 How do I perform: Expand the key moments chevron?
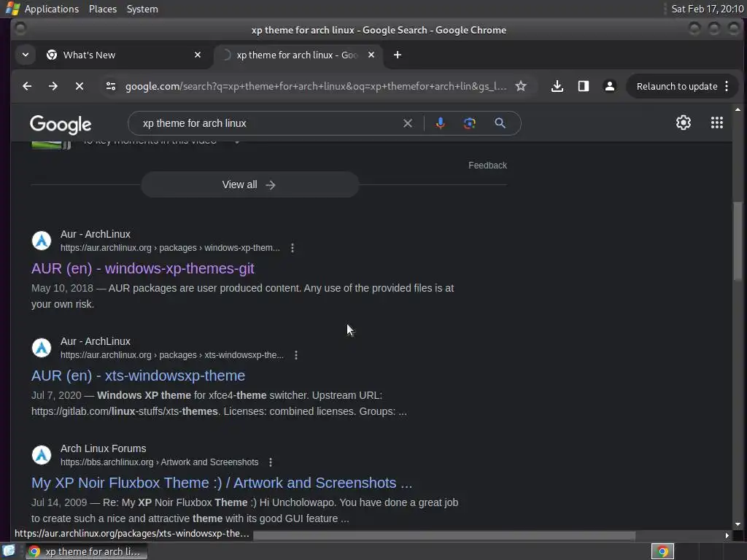237,141
